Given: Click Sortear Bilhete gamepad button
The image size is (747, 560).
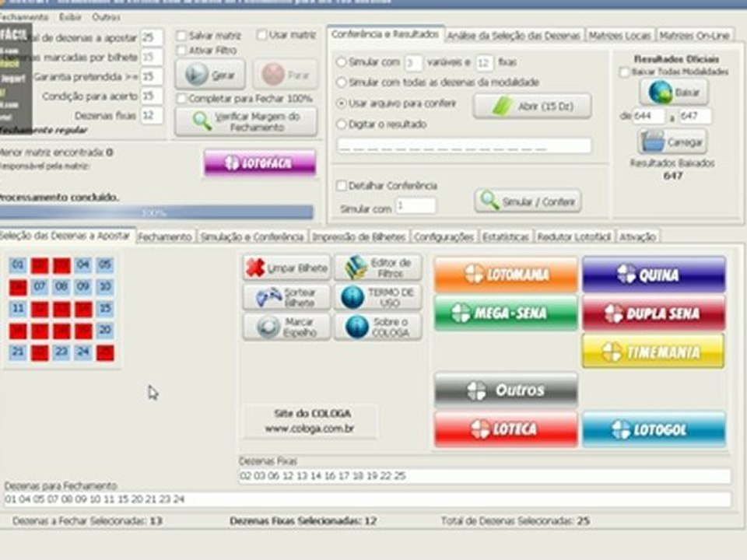Looking at the screenshot, I should tap(286, 297).
